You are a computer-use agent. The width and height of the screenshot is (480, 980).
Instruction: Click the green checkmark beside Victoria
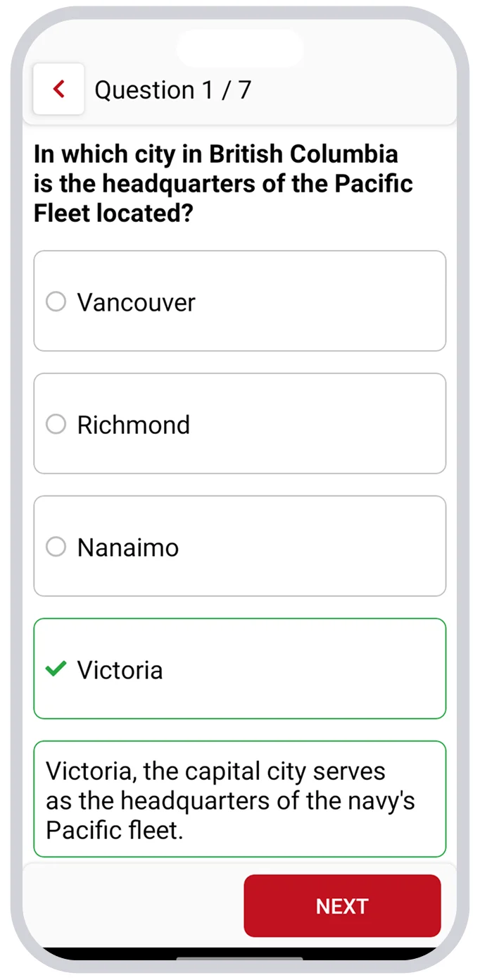[56, 669]
